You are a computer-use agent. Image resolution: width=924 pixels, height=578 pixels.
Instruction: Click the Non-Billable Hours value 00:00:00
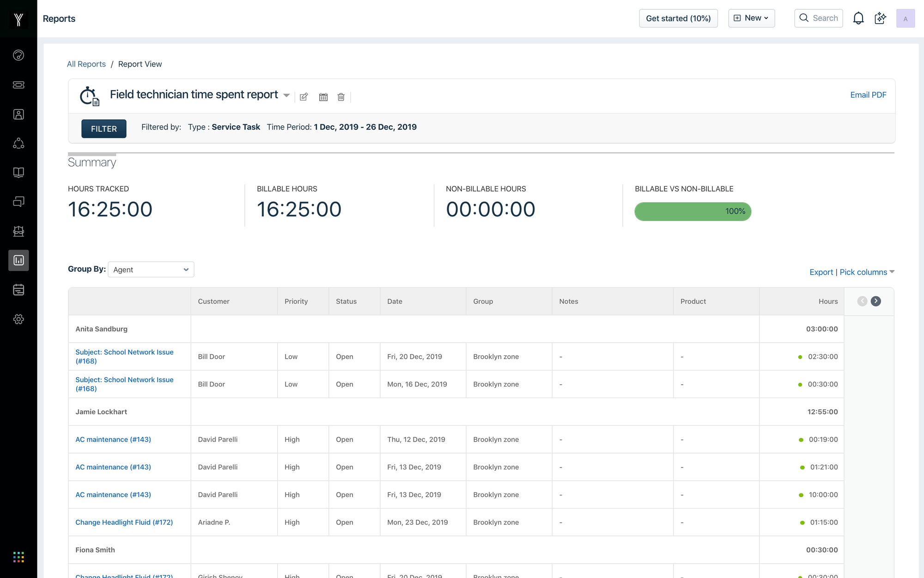pyautogui.click(x=490, y=209)
